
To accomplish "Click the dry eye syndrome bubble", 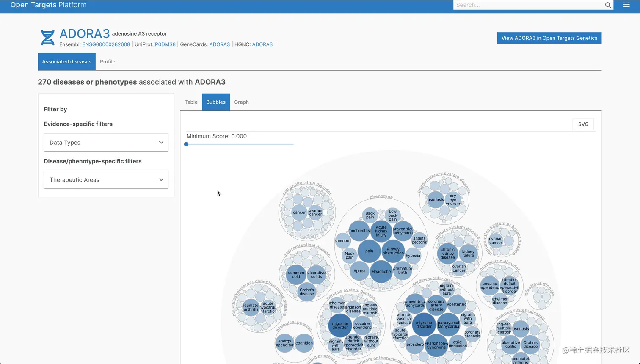I will click(x=453, y=199).
